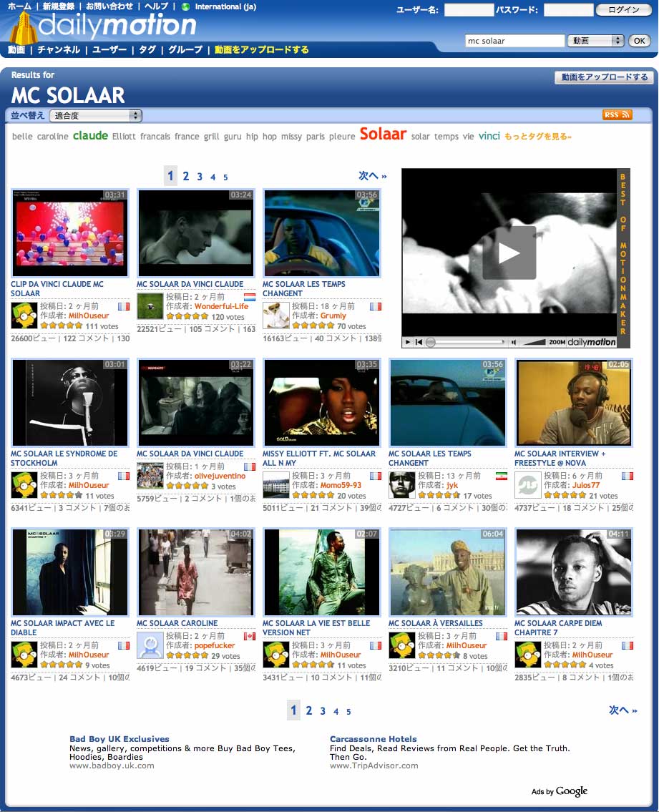The image size is (659, 812).
Task: Open MC Solaar à Versailles thumbnail
Action: click(448, 572)
